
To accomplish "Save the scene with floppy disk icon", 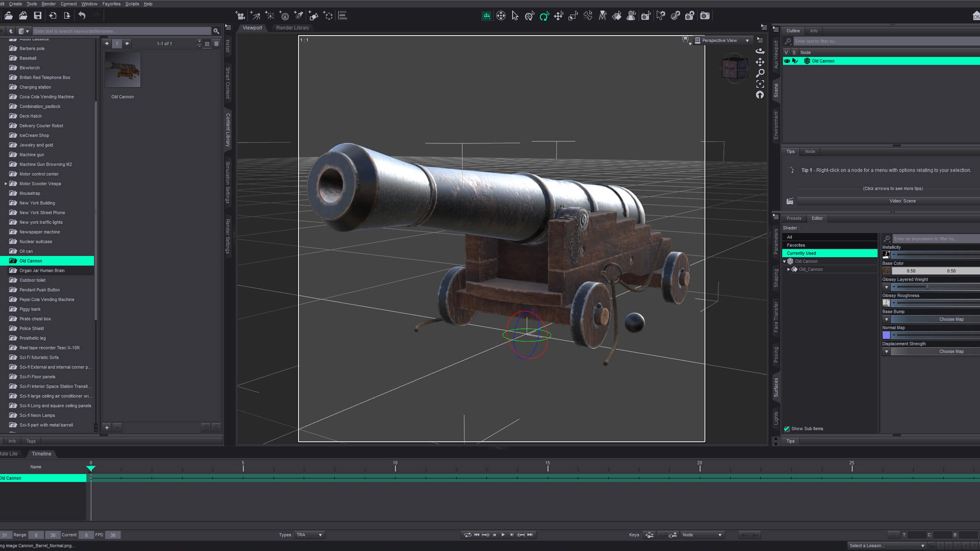I will click(x=38, y=16).
